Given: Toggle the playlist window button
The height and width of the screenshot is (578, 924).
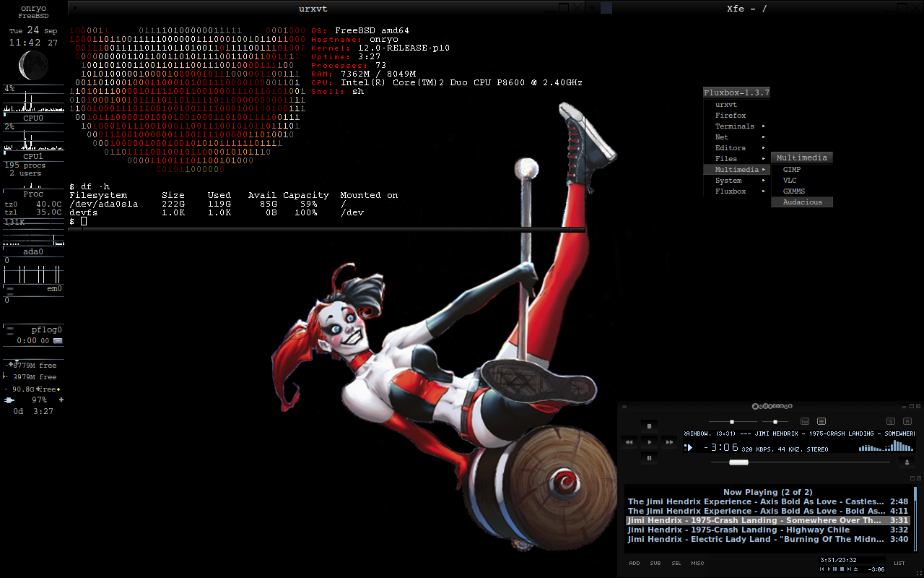Looking at the screenshot, I should [x=821, y=421].
